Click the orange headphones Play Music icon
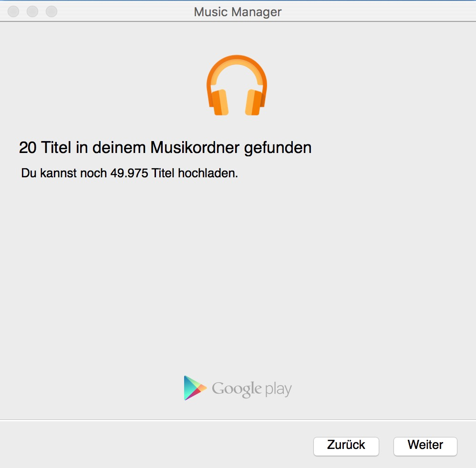This screenshot has height=468, width=476. click(x=237, y=86)
